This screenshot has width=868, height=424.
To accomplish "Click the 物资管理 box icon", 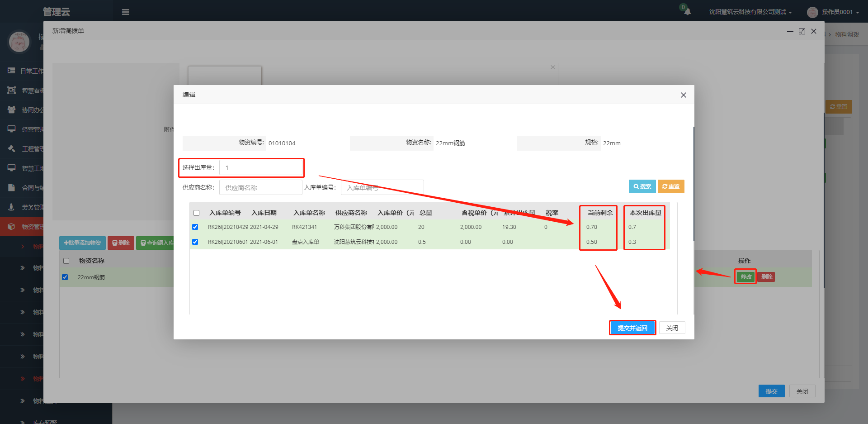I will pos(11,226).
